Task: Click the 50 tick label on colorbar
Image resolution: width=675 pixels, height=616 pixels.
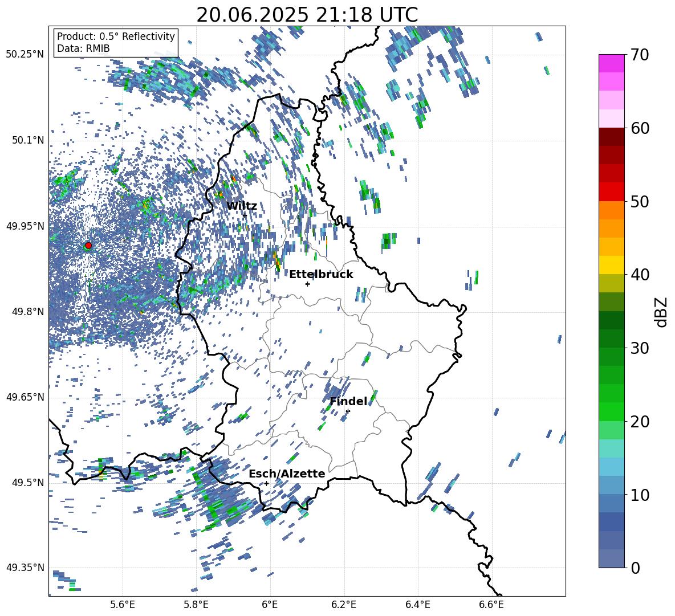Action: click(639, 201)
